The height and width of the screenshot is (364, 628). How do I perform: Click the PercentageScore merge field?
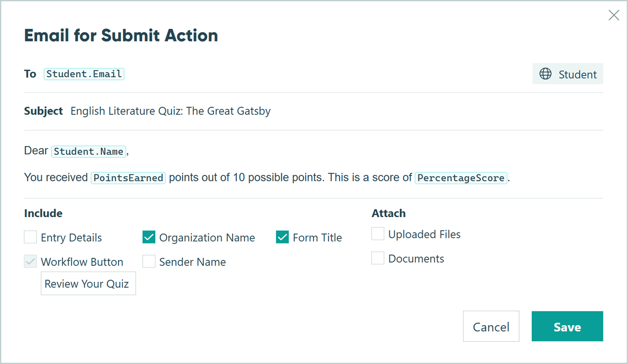(x=461, y=178)
